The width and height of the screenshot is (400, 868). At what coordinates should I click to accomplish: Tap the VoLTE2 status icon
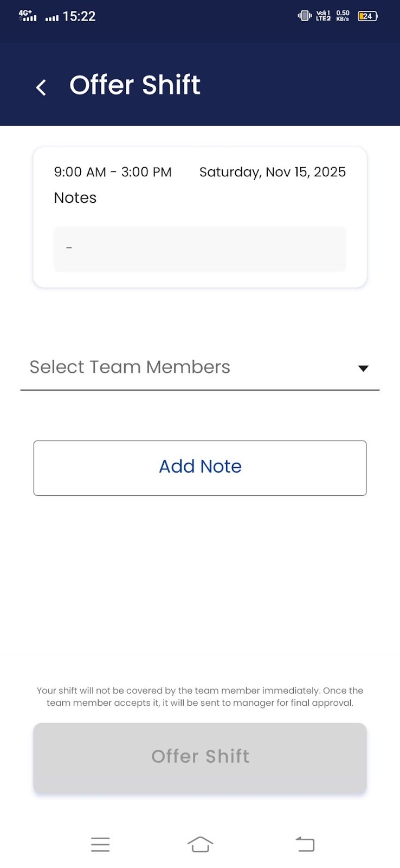[323, 16]
